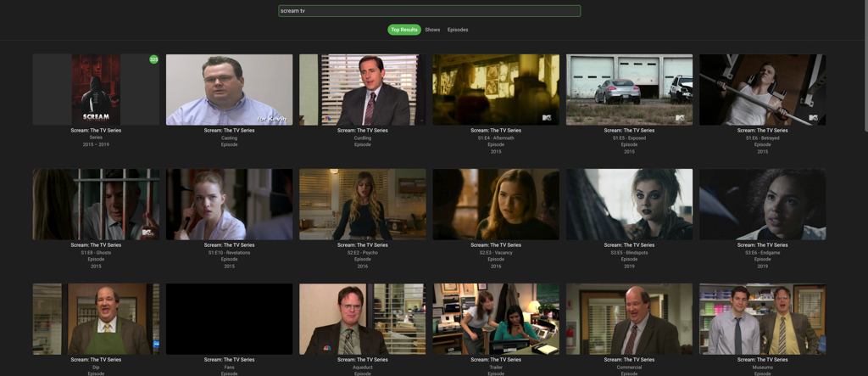Open the Scream series poster thumbnail
This screenshot has height=376, width=868.
[x=96, y=89]
